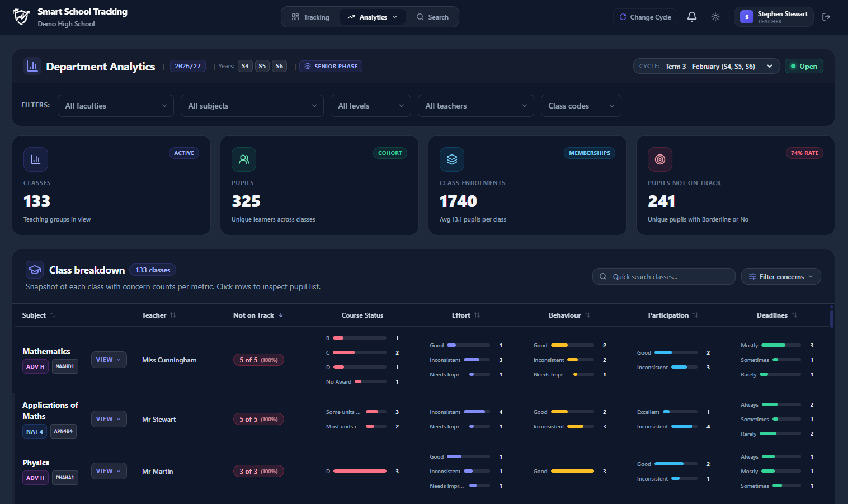
Task: Open the All levels filter dropdown
Action: (371, 106)
